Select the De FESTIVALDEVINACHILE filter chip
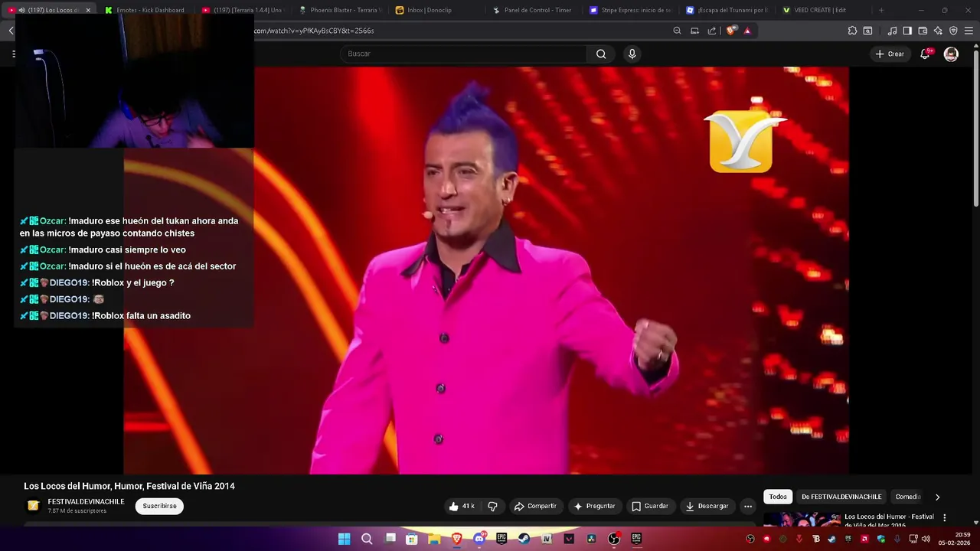Screen dimensions: 980x551 click(841, 497)
